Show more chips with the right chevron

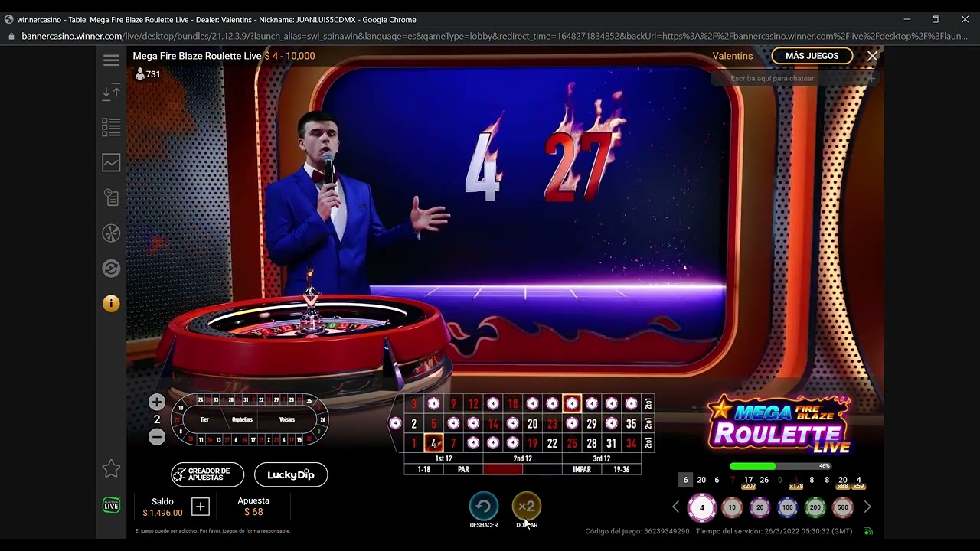point(867,507)
